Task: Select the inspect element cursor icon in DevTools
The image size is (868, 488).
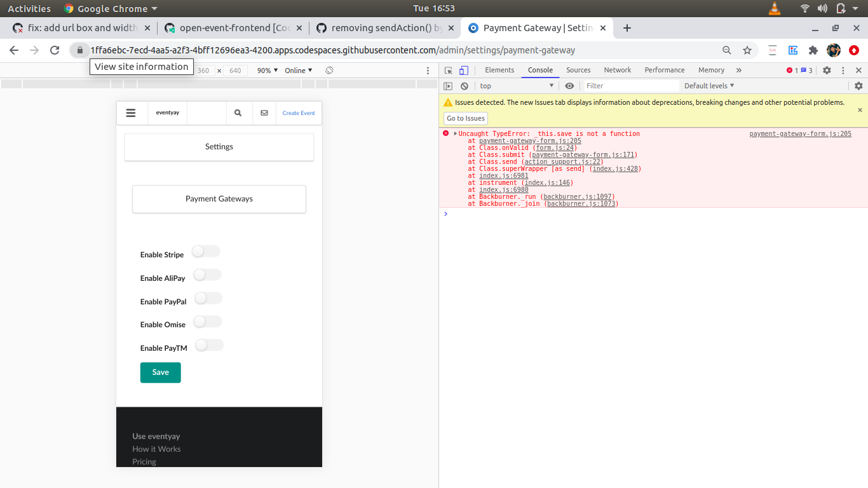Action: [x=448, y=70]
